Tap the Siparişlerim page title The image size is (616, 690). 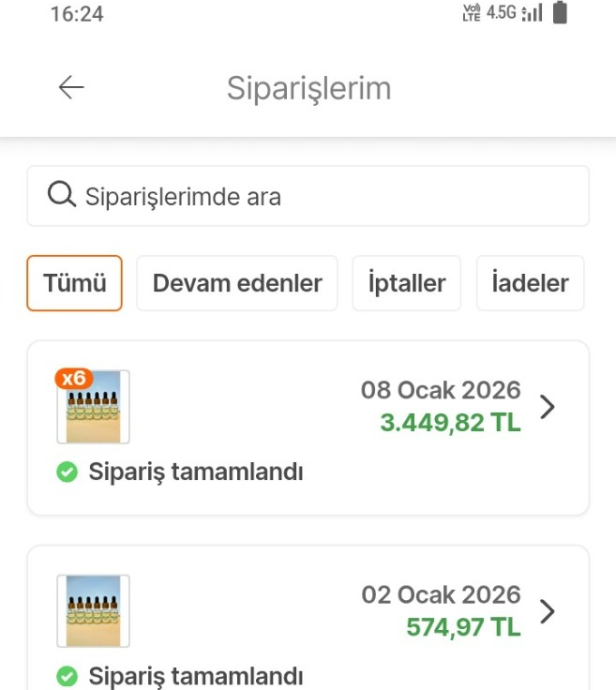pyautogui.click(x=308, y=88)
